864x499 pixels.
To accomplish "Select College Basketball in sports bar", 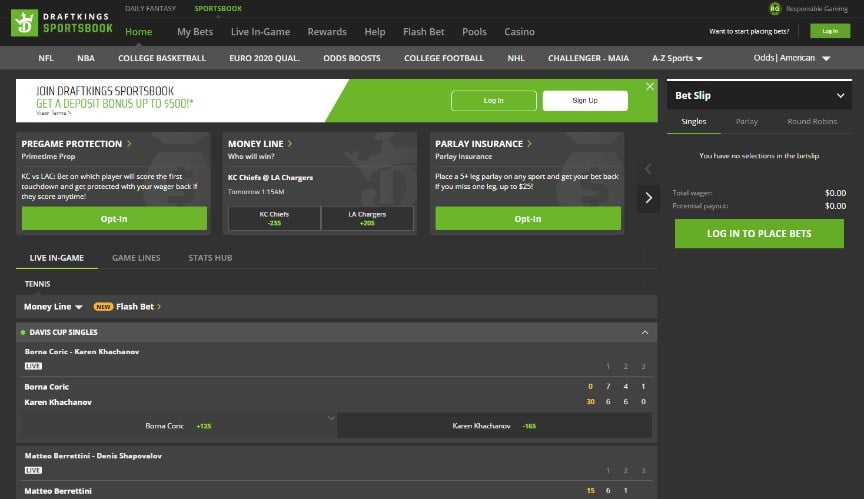I will (162, 58).
